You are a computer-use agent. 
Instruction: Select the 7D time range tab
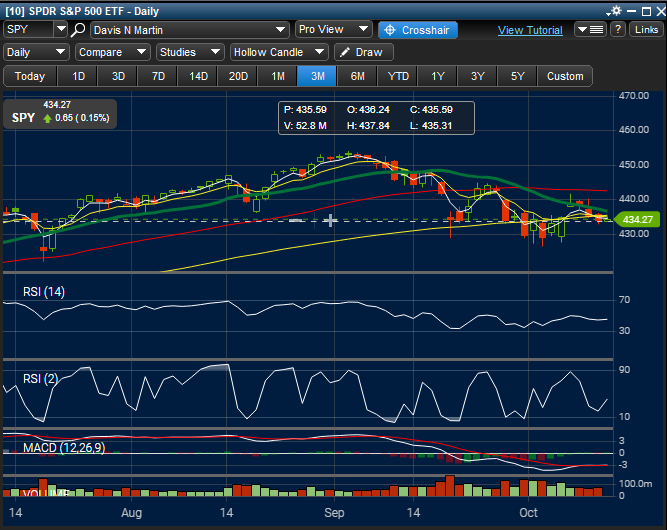[x=158, y=76]
